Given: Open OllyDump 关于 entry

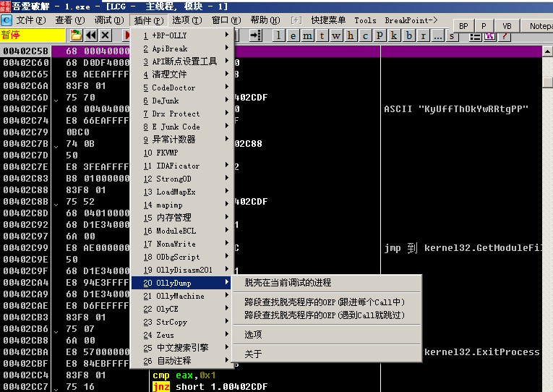Looking at the screenshot, I should coord(327,354).
